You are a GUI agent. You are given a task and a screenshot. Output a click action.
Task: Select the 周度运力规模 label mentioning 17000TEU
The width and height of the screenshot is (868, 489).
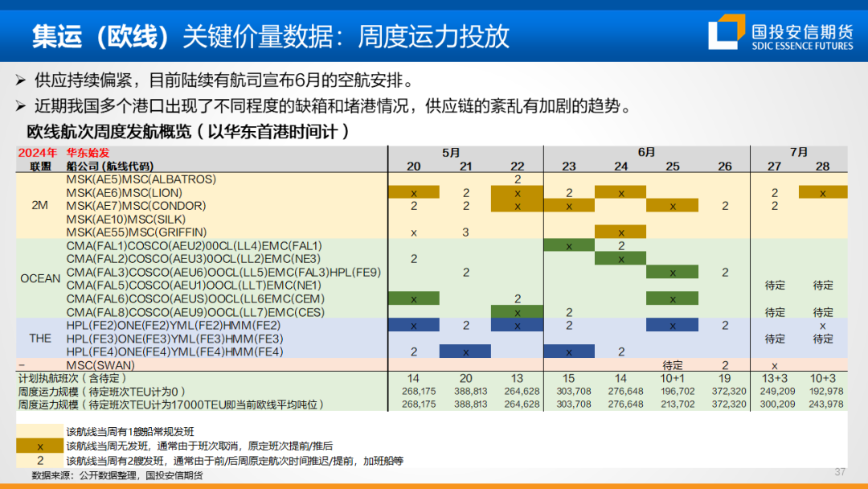170,405
